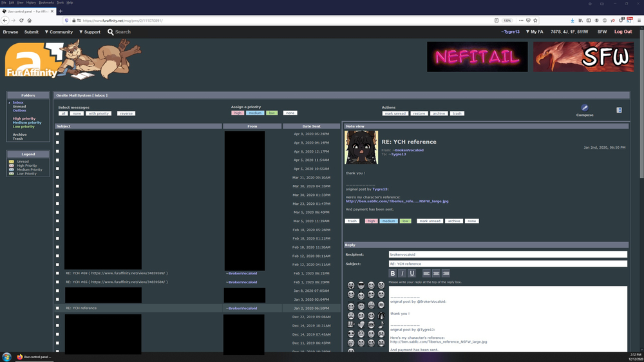Bookmark this page with star icon
This screenshot has width=644, height=362.
click(535, 20)
